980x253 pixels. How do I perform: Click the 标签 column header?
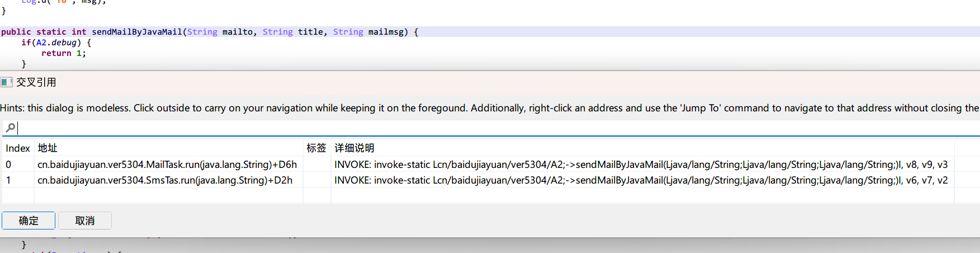point(316,148)
